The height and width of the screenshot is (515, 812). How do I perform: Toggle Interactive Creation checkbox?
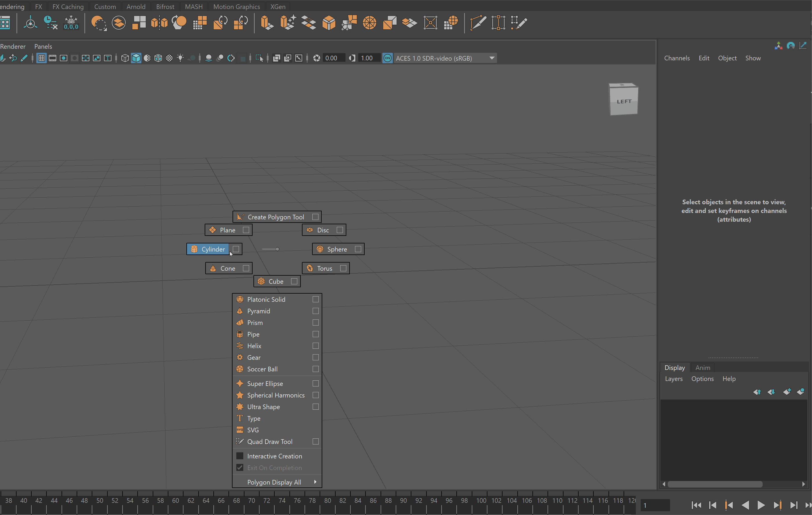click(x=240, y=456)
